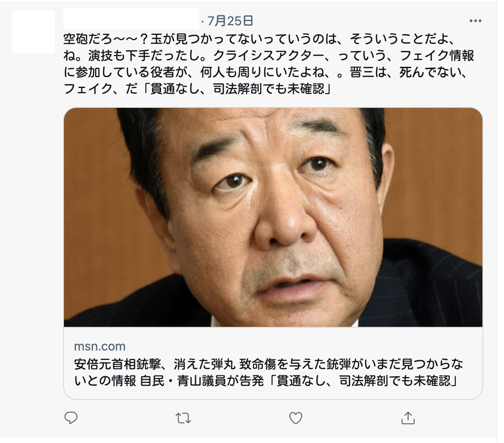Open the linked article preview photo
Screen dimensions: 504x443
click(x=273, y=217)
